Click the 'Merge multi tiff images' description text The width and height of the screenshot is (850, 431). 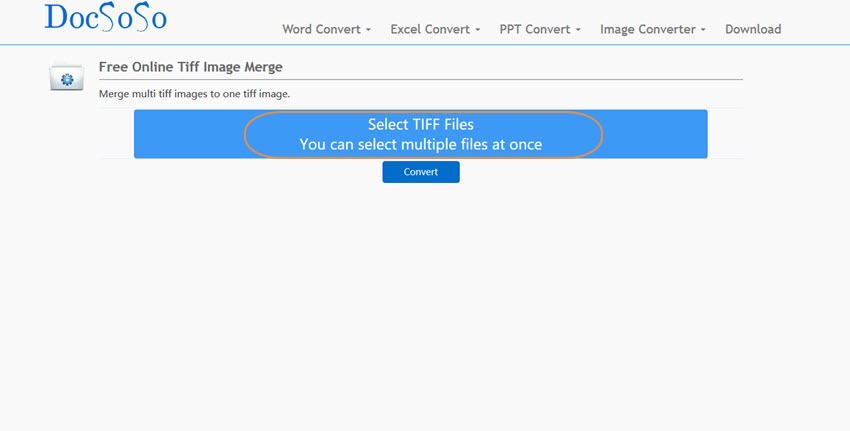click(x=194, y=94)
